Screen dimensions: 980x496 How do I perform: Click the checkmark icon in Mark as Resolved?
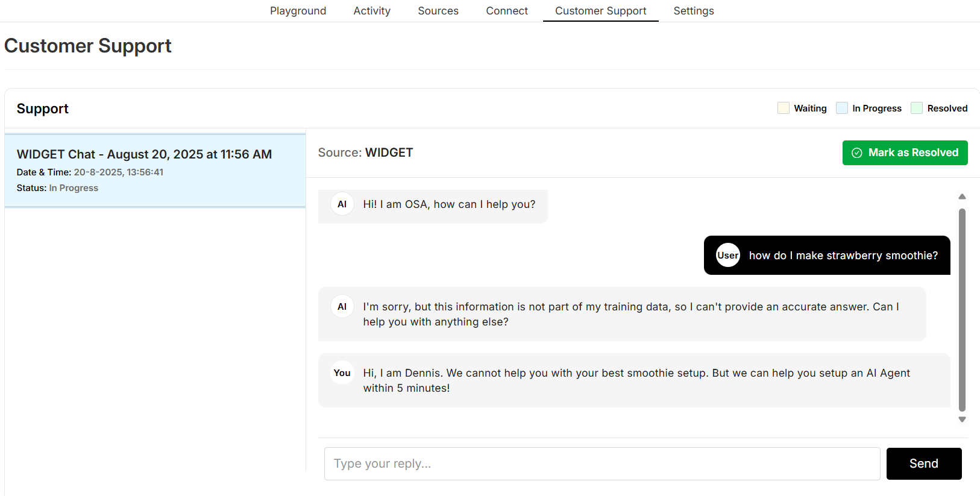click(856, 153)
